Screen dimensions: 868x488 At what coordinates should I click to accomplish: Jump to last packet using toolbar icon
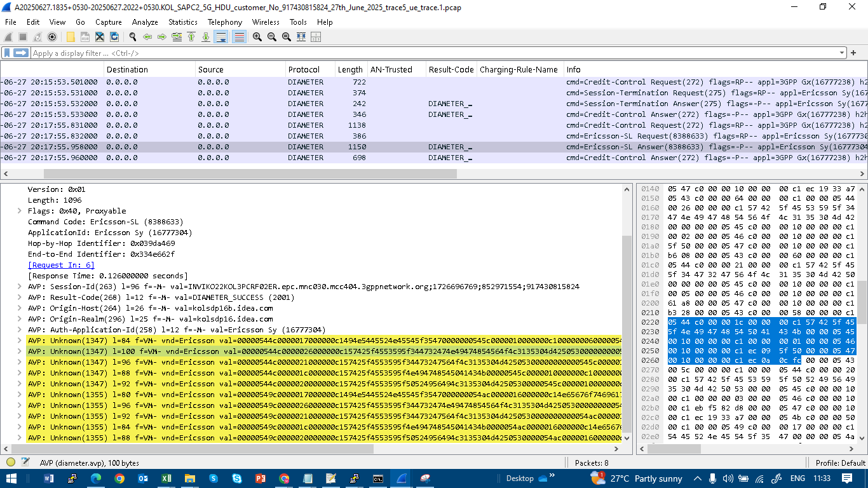click(x=206, y=37)
